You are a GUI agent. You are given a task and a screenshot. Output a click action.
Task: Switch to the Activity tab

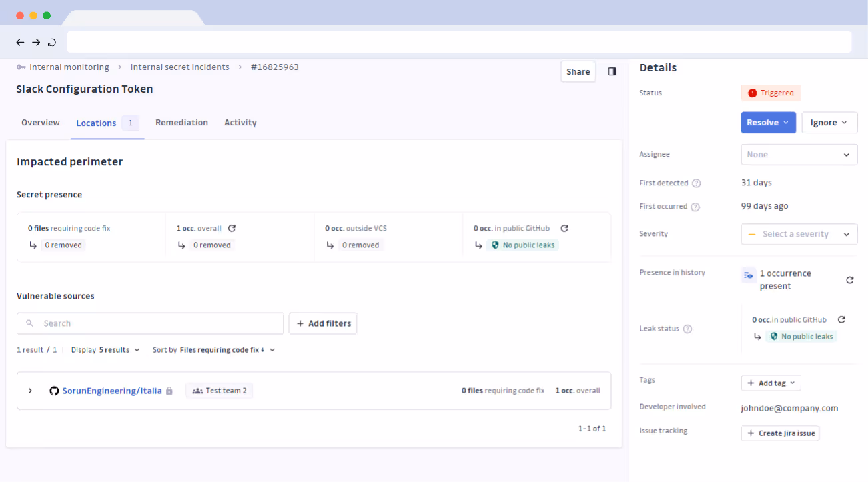tap(240, 123)
